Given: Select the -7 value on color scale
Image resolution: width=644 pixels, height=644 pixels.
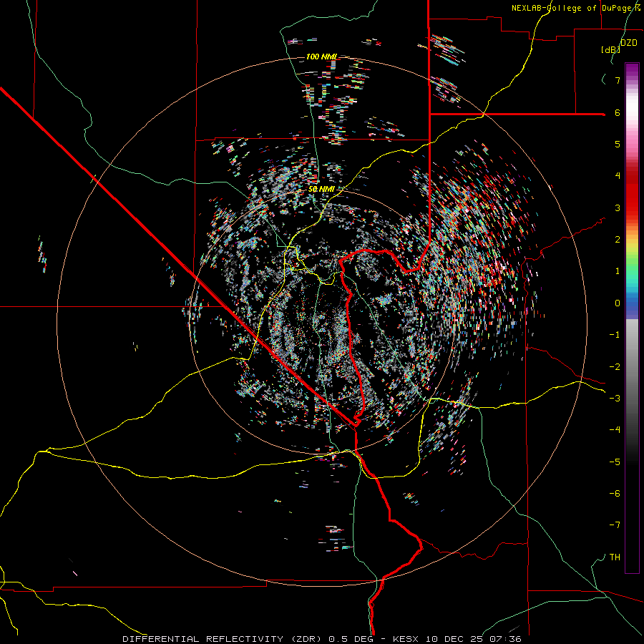Looking at the screenshot, I should tap(615, 525).
